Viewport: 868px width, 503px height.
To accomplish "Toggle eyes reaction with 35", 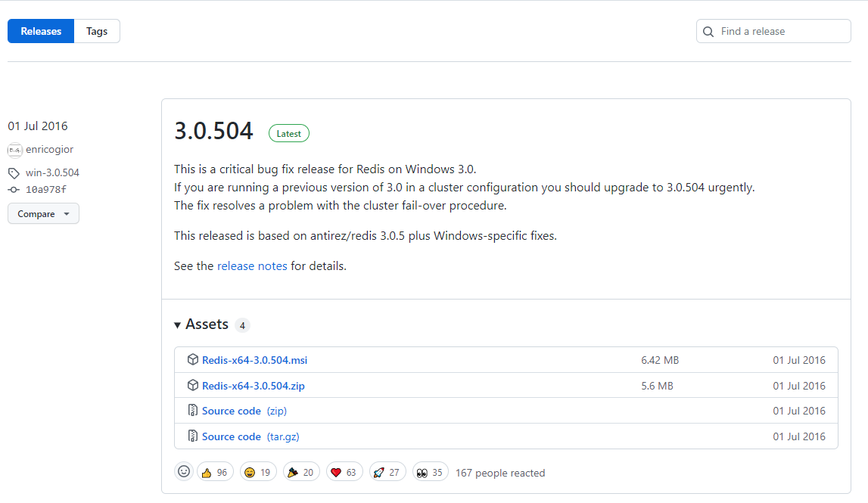I will pos(430,472).
